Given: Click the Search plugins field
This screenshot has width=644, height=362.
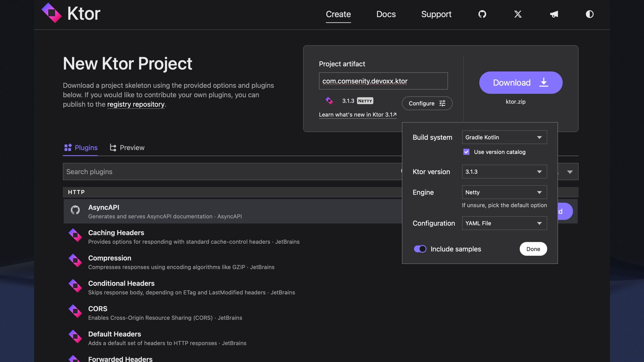Looking at the screenshot, I should point(231,172).
